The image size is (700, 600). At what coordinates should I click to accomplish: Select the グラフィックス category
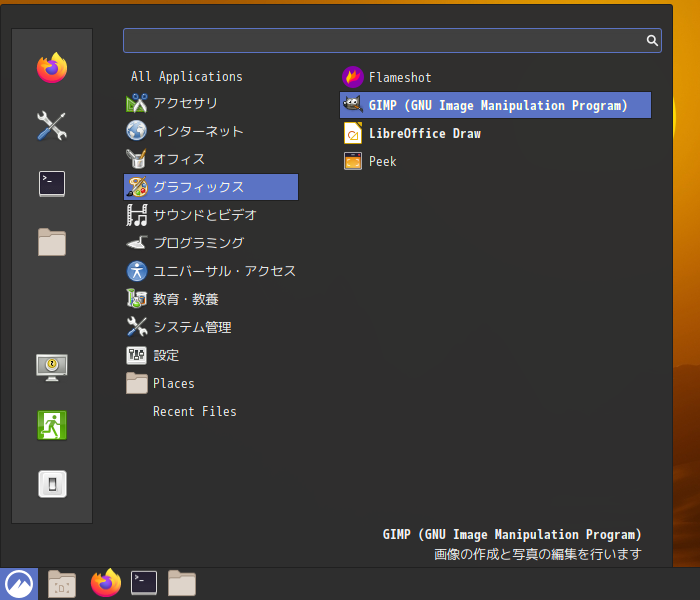[211, 187]
